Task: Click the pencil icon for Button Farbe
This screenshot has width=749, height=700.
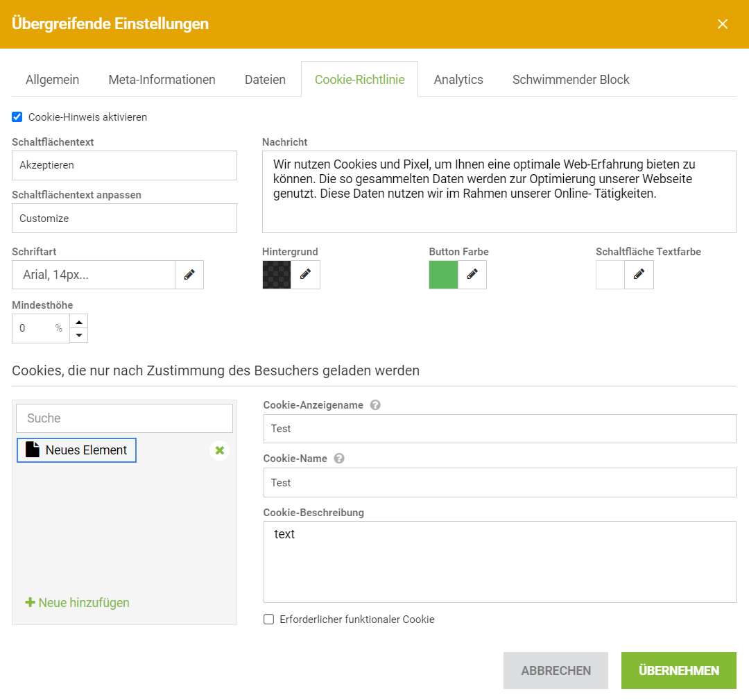Action: pyautogui.click(x=472, y=275)
